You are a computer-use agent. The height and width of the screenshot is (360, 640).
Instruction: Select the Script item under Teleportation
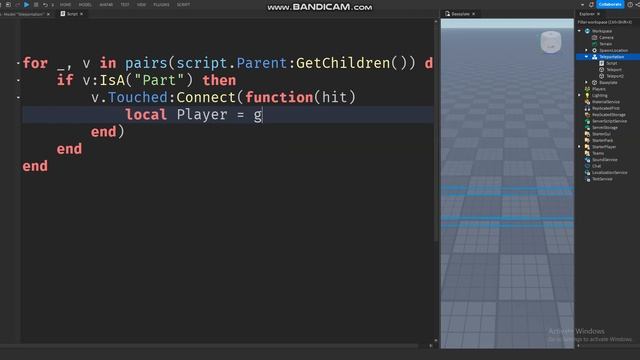611,63
